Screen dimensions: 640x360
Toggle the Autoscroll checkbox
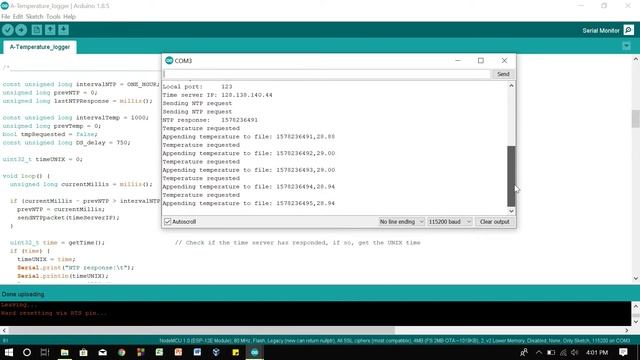pos(167,222)
